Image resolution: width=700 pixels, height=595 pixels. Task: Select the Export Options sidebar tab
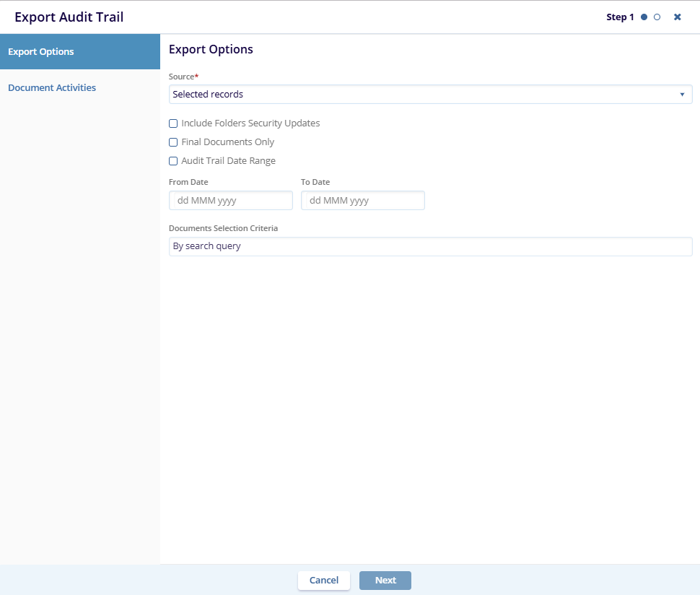coord(80,51)
